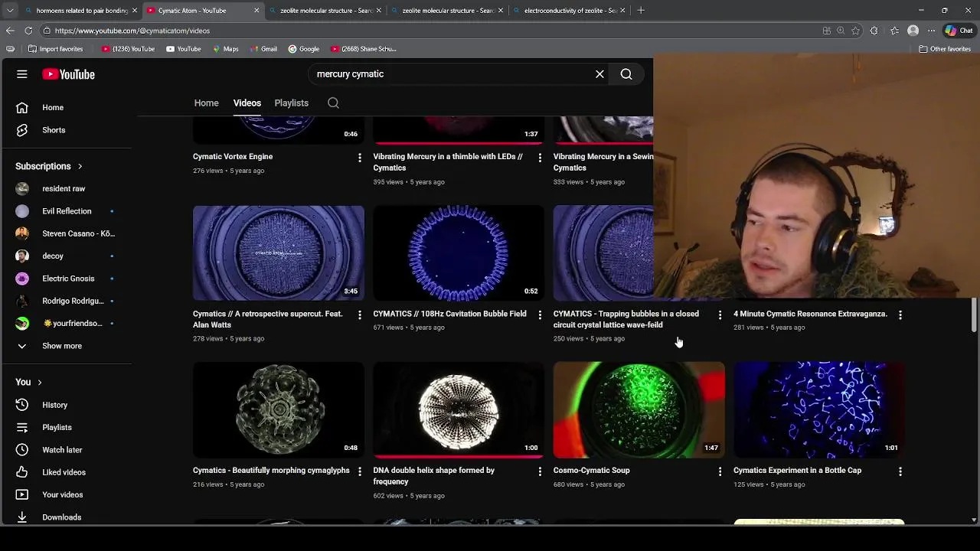This screenshot has width=980, height=551.
Task: Play 108Hz Cavitation Bubble Field thumbnail
Action: pyautogui.click(x=459, y=253)
